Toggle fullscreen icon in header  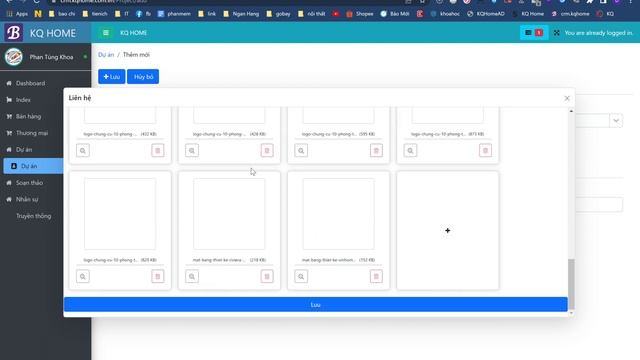pos(556,33)
